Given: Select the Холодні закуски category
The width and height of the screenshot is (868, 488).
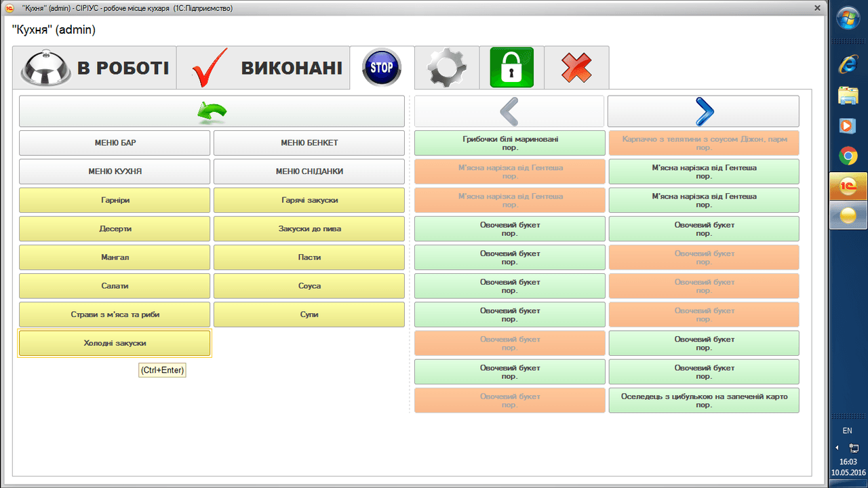Looking at the screenshot, I should [x=115, y=343].
